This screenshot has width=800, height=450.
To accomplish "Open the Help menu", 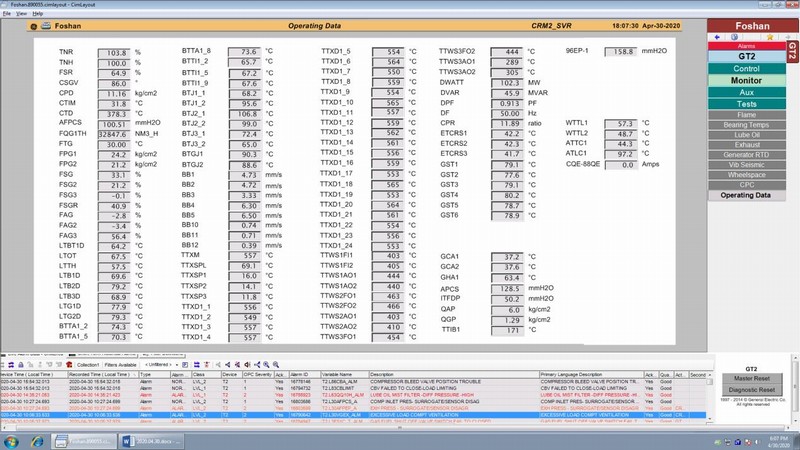I will coord(38,13).
